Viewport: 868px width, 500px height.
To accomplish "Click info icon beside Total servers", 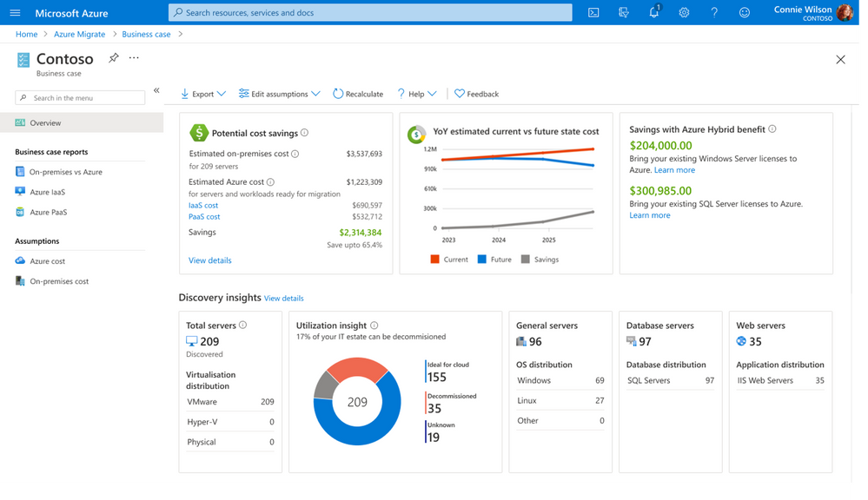I will click(242, 326).
